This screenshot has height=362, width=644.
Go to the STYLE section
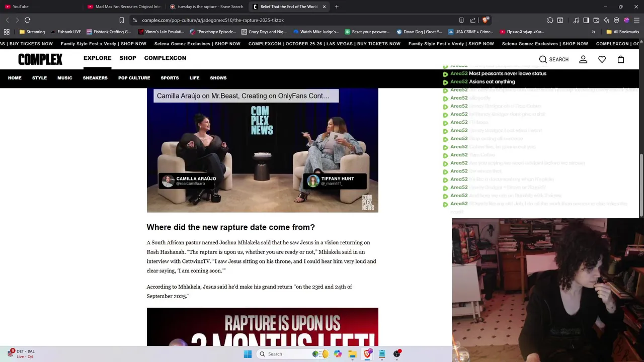(39, 78)
